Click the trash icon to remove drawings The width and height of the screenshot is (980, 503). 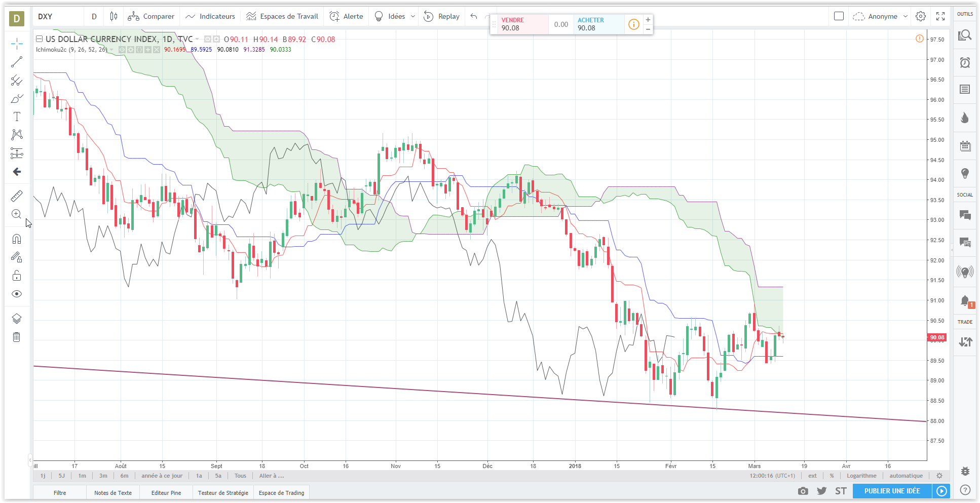17,337
